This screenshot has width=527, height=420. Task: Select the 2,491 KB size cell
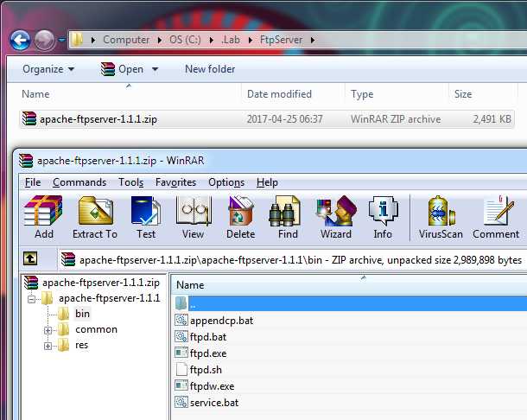click(x=492, y=119)
